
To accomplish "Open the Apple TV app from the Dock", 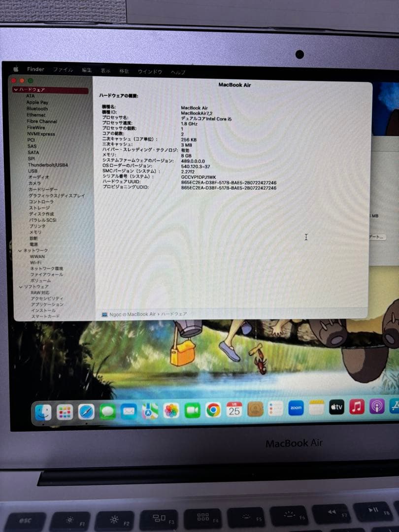I will pyautogui.click(x=336, y=408).
